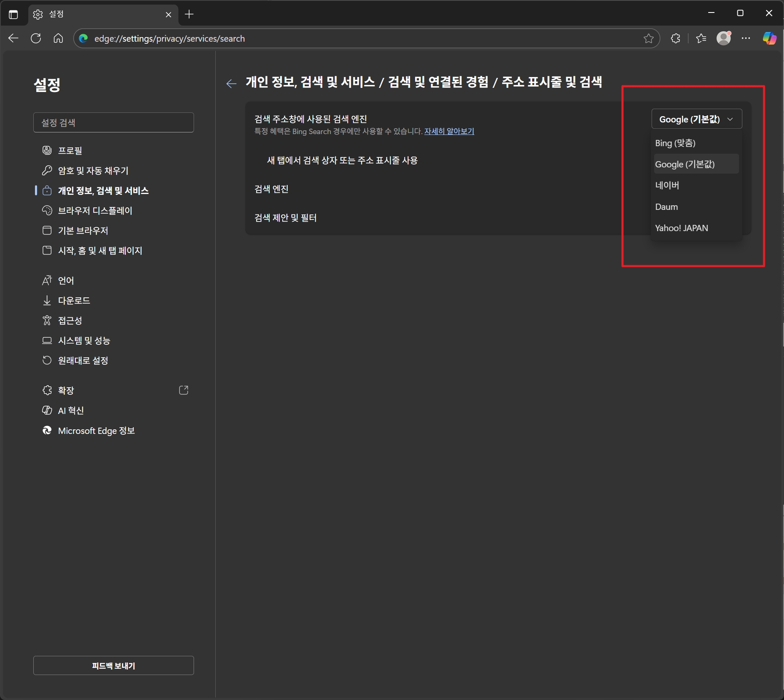Open 암호 및 자동 채우기 section
The height and width of the screenshot is (700, 784).
click(114, 170)
